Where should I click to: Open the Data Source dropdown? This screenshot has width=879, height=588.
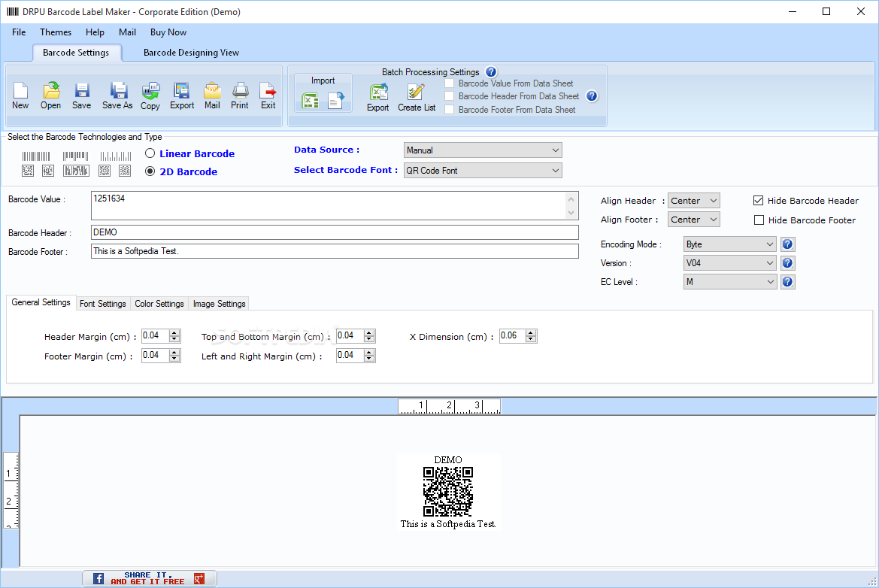(483, 150)
